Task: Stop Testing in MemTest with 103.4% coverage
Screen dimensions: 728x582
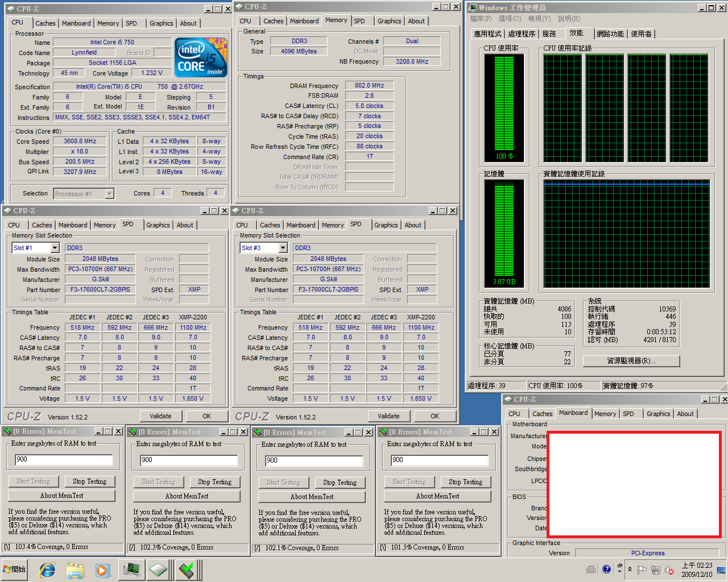Action: coord(90,481)
